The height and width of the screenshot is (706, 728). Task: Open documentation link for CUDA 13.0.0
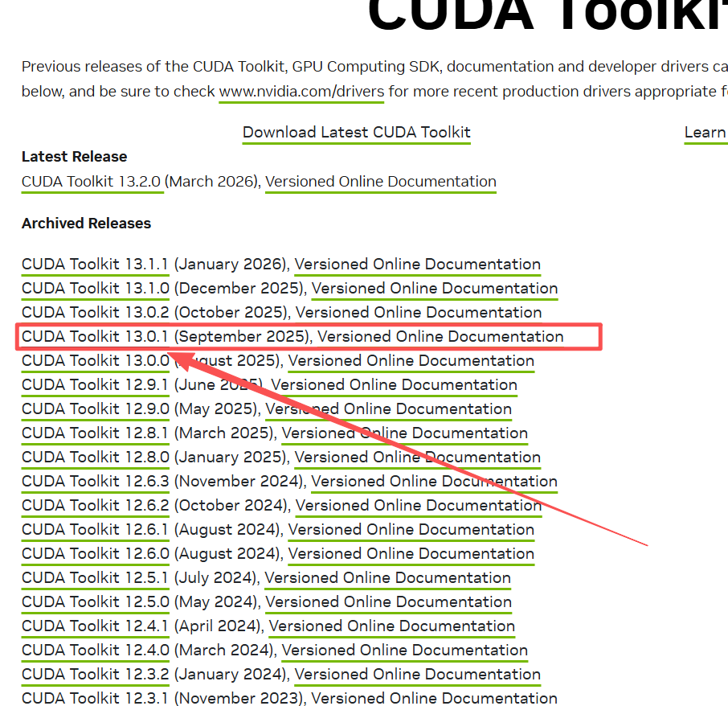411,361
